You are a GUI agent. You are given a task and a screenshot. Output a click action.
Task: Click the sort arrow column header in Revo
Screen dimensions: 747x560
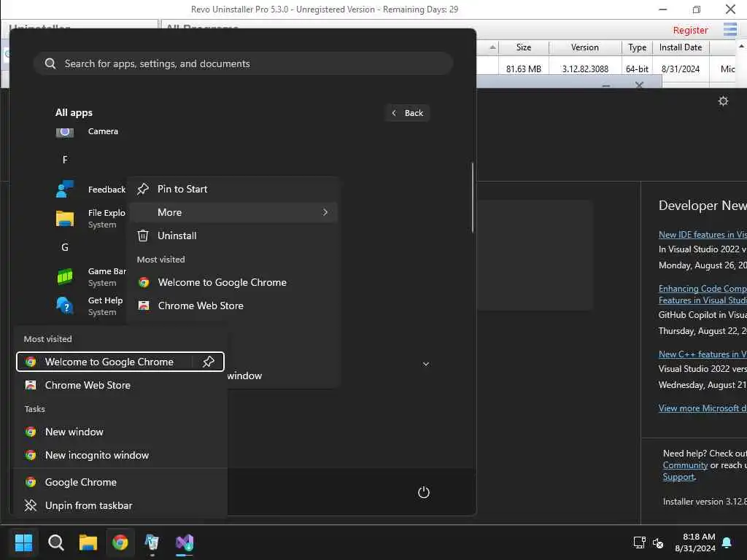pos(492,47)
